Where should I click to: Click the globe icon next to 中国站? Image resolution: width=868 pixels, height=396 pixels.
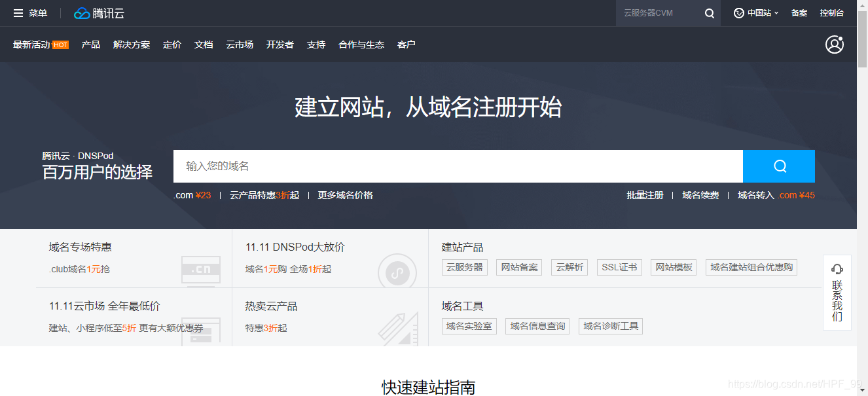click(738, 12)
